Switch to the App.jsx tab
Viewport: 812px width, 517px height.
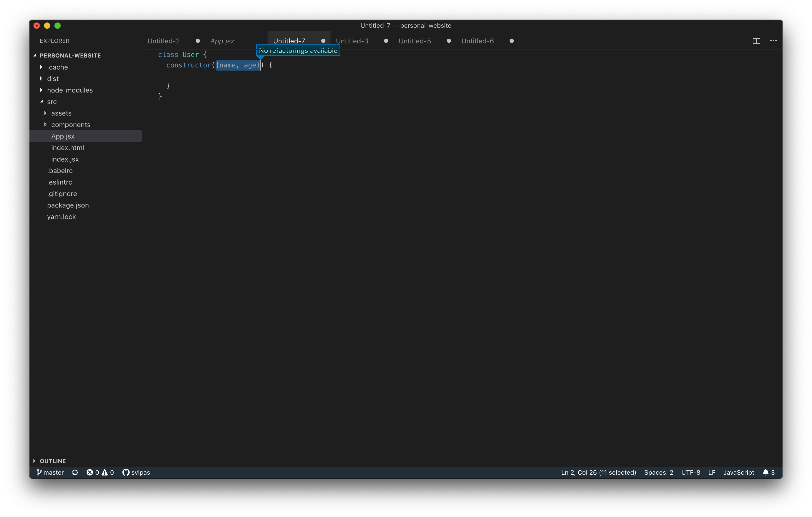pyautogui.click(x=222, y=41)
